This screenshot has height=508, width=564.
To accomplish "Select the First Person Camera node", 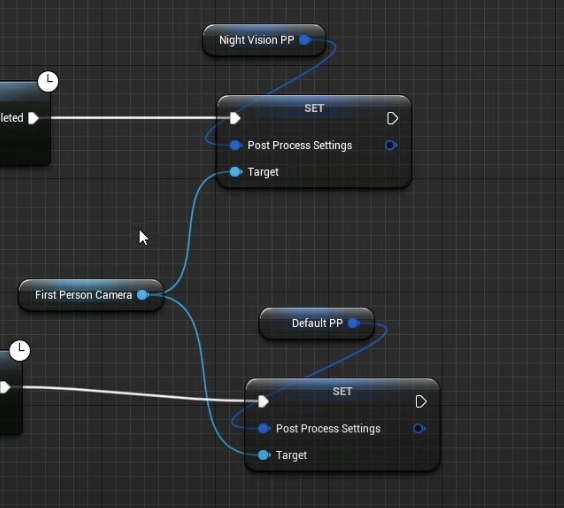I will (91, 295).
